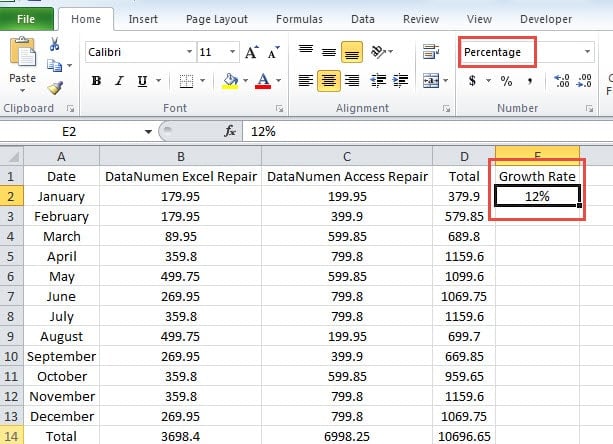
Task: Open the font name dropdown
Action: [189, 52]
